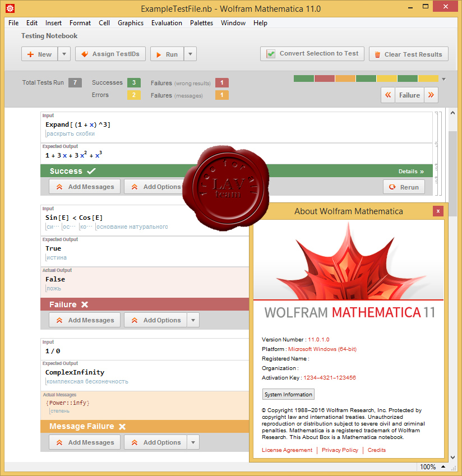Open the Edit menu
The height and width of the screenshot is (476, 462).
coord(32,23)
